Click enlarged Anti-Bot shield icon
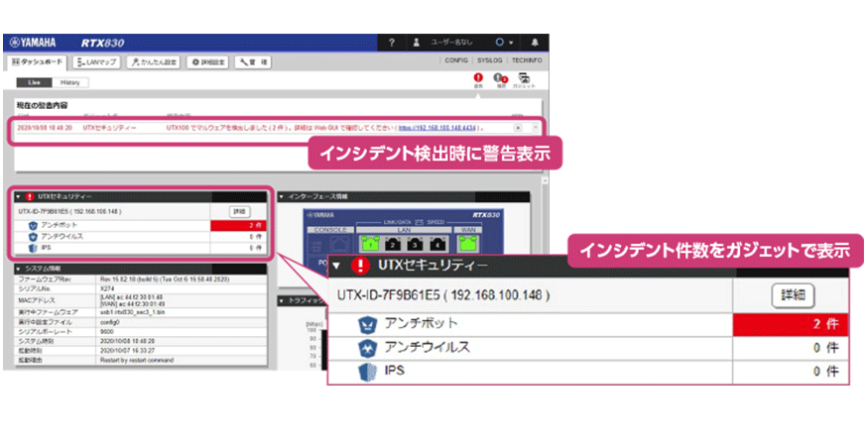This screenshot has height=445, width=868. tap(367, 325)
